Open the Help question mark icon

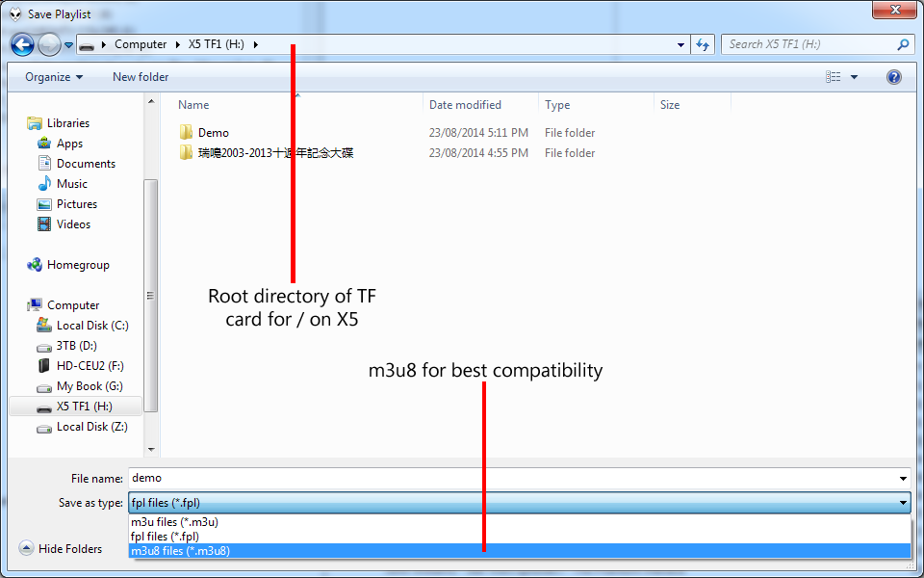[x=893, y=77]
